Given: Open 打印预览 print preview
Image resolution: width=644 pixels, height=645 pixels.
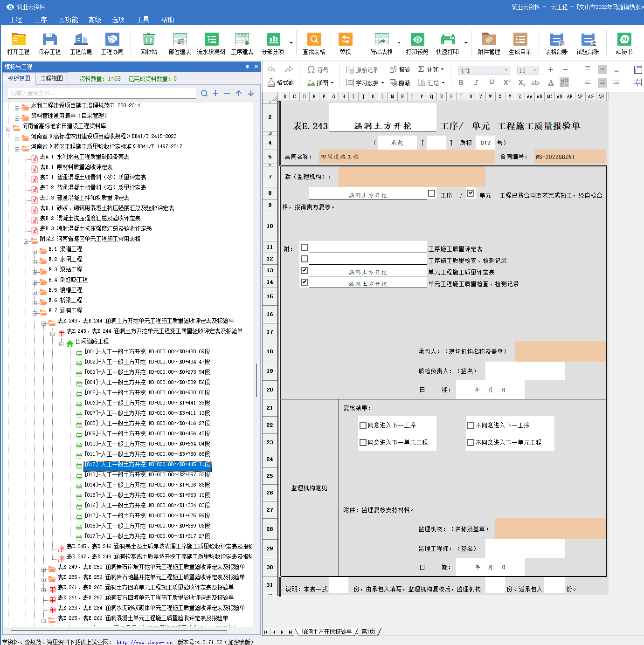Looking at the screenshot, I should point(417,44).
